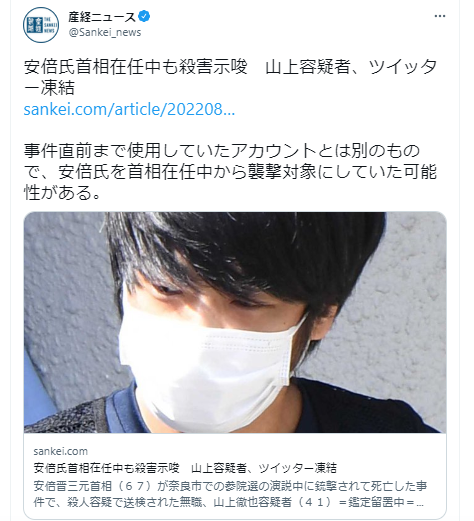Open the Sankei News profile avatar
Viewport: 474px width, 521px height.
tap(41, 25)
